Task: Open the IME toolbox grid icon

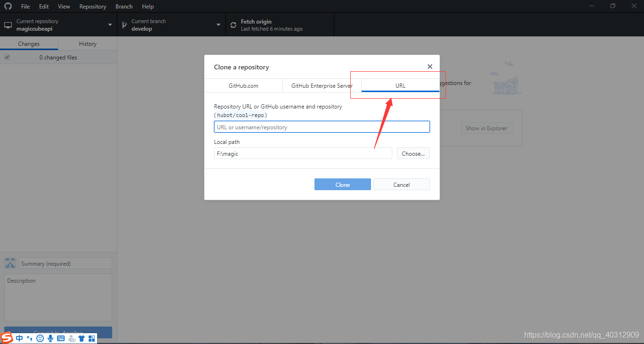Action: coord(91,338)
